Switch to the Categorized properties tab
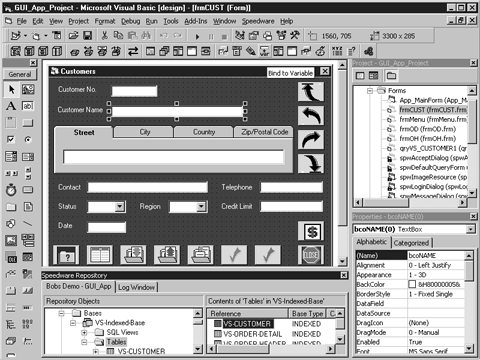 click(411, 243)
